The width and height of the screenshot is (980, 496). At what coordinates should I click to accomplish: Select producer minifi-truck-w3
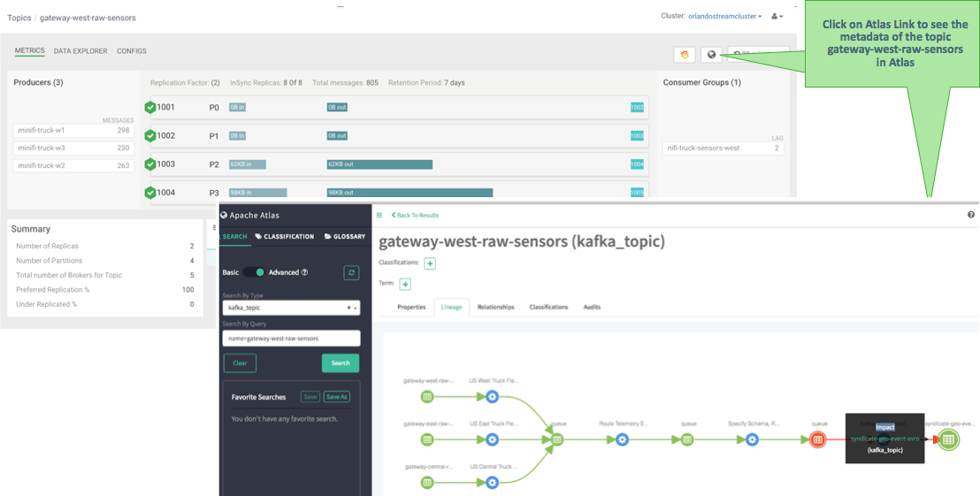[73, 148]
